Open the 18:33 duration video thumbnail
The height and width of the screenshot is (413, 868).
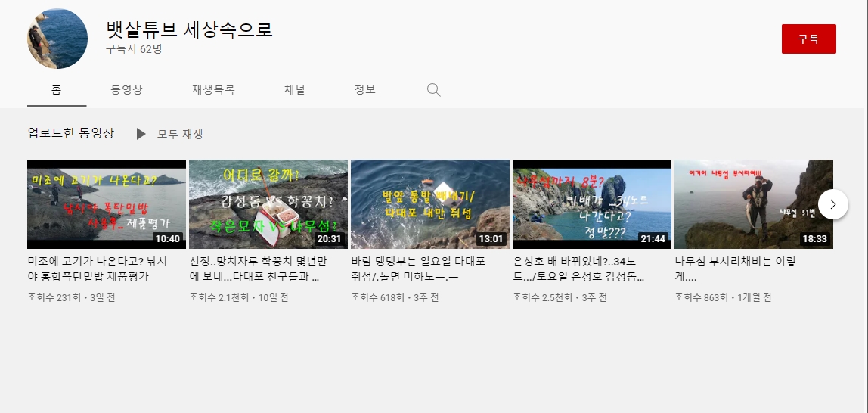coord(753,204)
